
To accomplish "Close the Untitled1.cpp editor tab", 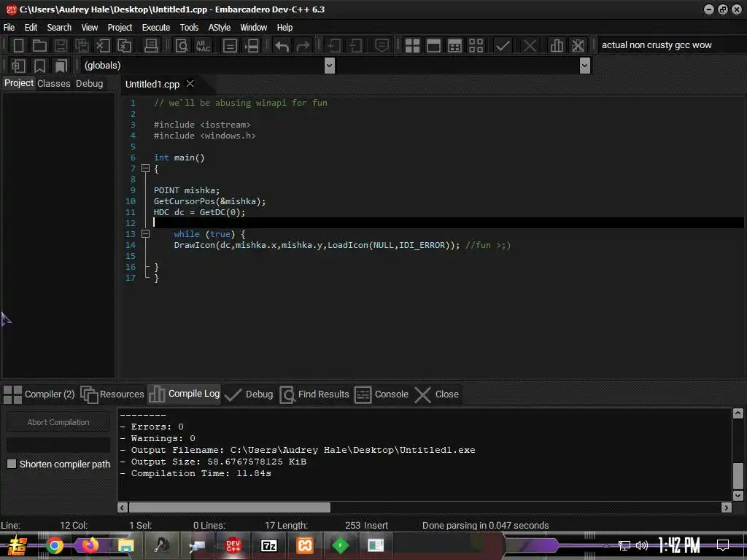I will 190,83.
